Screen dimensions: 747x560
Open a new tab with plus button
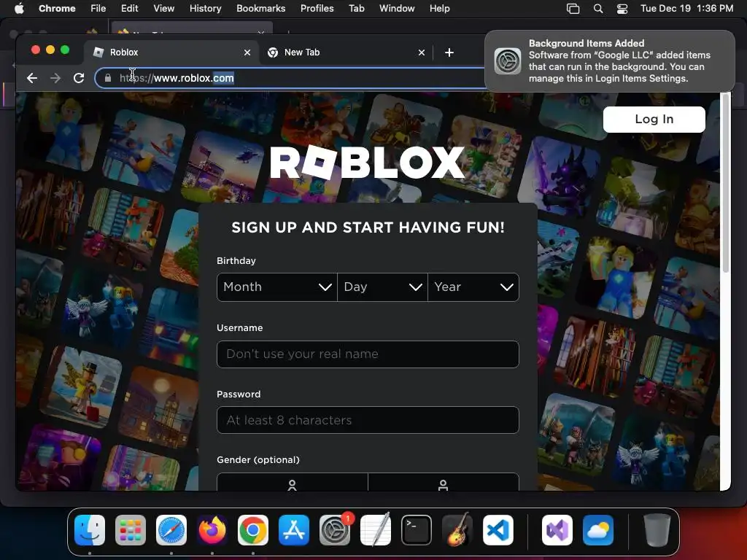click(x=449, y=52)
